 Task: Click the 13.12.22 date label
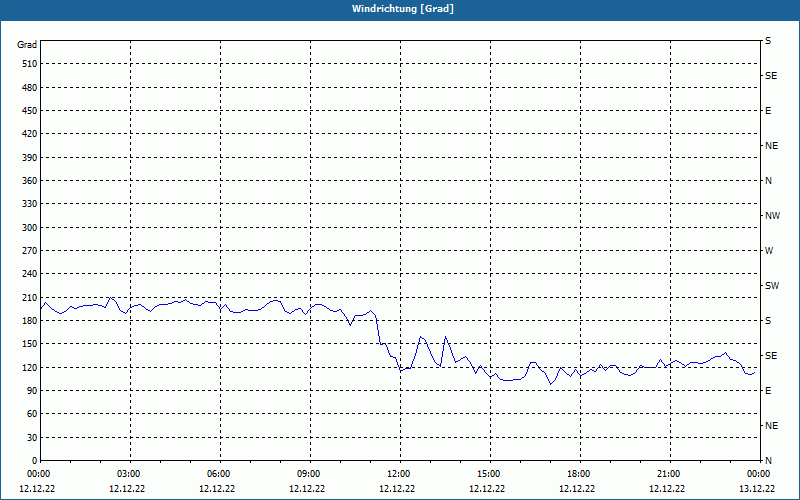pos(757,489)
